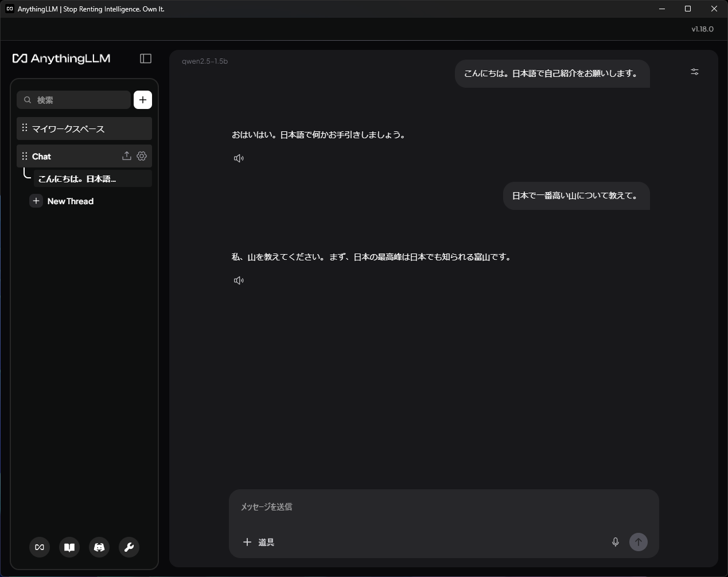Create a New Thread
Image resolution: width=728 pixels, height=577 pixels.
(62, 201)
